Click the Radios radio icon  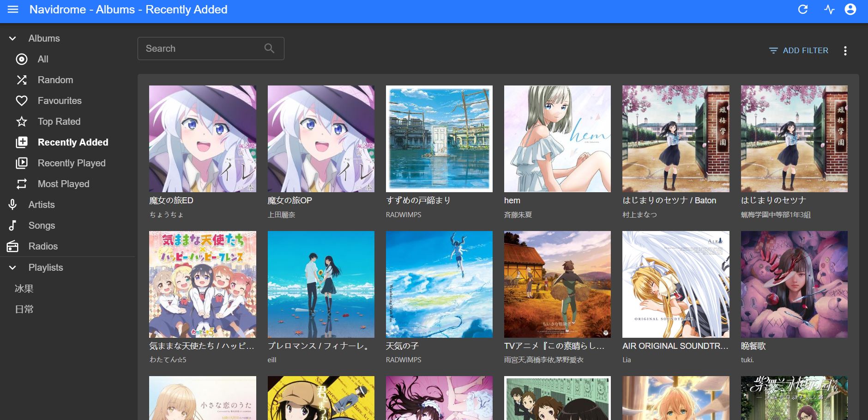pos(12,246)
